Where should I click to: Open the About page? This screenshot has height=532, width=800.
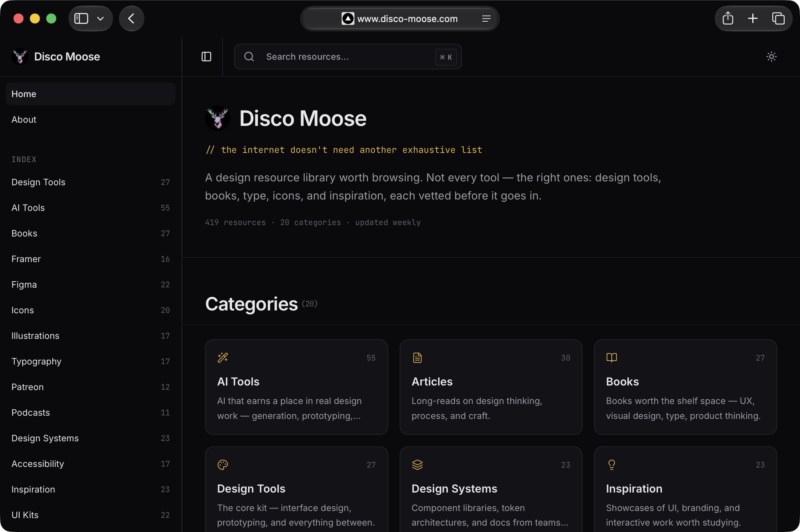tap(91, 119)
